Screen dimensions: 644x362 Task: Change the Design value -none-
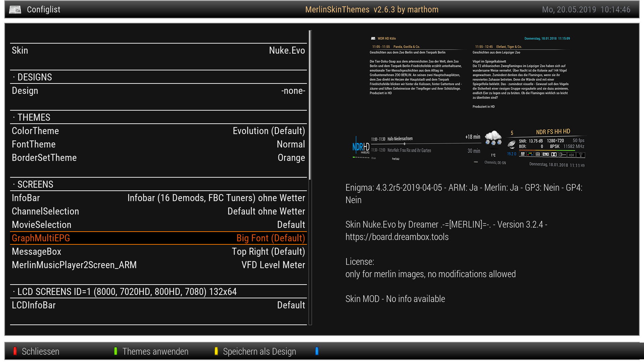[x=293, y=91]
